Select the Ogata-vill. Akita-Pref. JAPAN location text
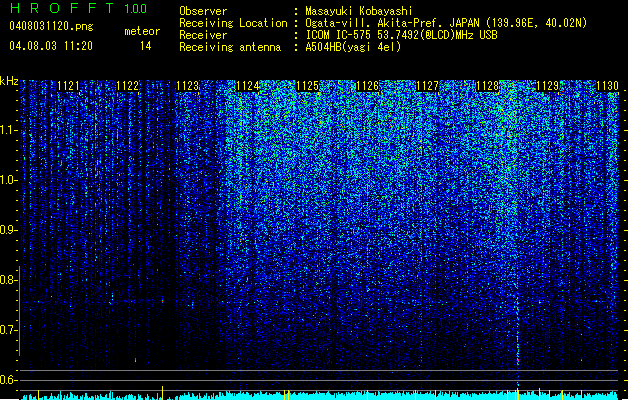The height and width of the screenshot is (400, 629). click(x=446, y=23)
